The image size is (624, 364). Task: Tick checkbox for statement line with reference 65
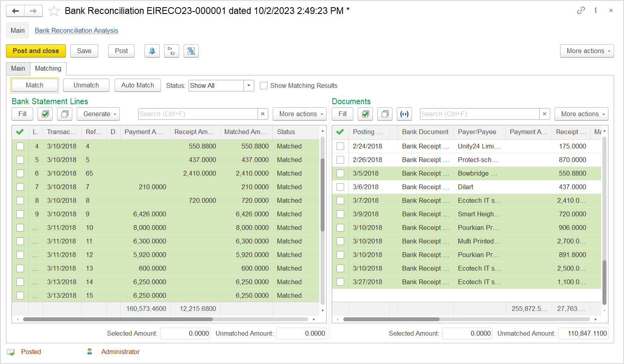coord(20,173)
